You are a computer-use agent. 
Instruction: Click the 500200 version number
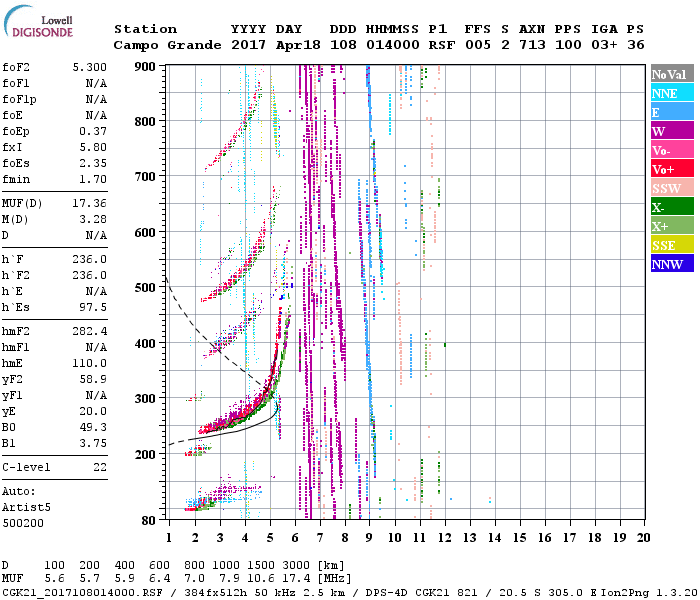tap(23, 523)
